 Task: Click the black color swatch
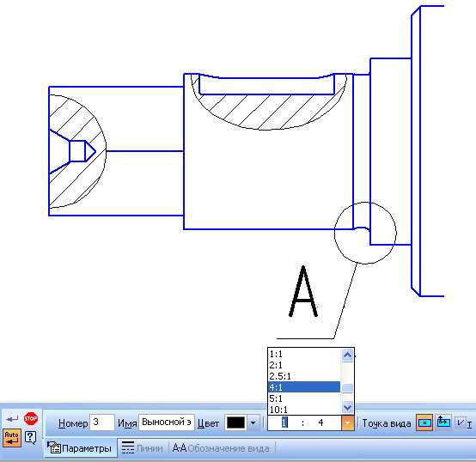236,422
